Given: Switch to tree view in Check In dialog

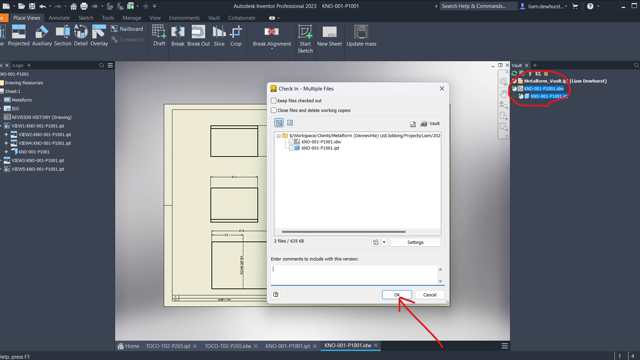Looking at the screenshot, I should (x=279, y=123).
